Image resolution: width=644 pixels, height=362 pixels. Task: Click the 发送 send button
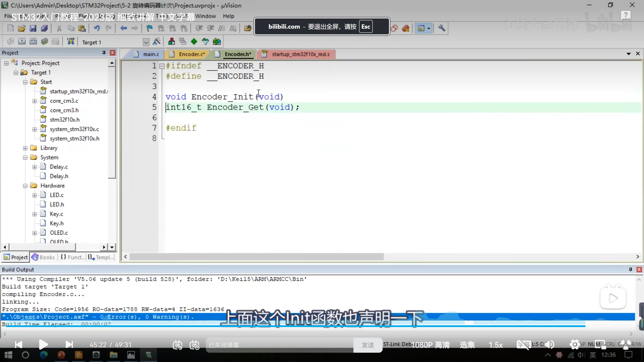pos(368,345)
